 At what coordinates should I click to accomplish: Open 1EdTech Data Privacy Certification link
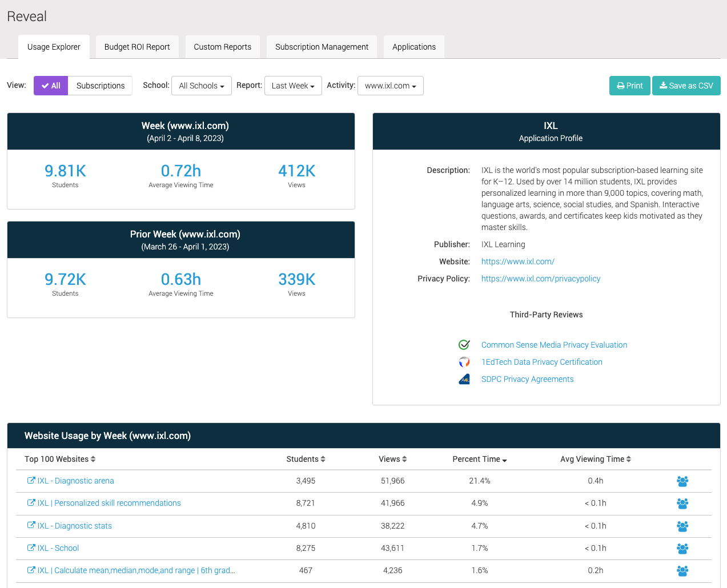tap(542, 362)
